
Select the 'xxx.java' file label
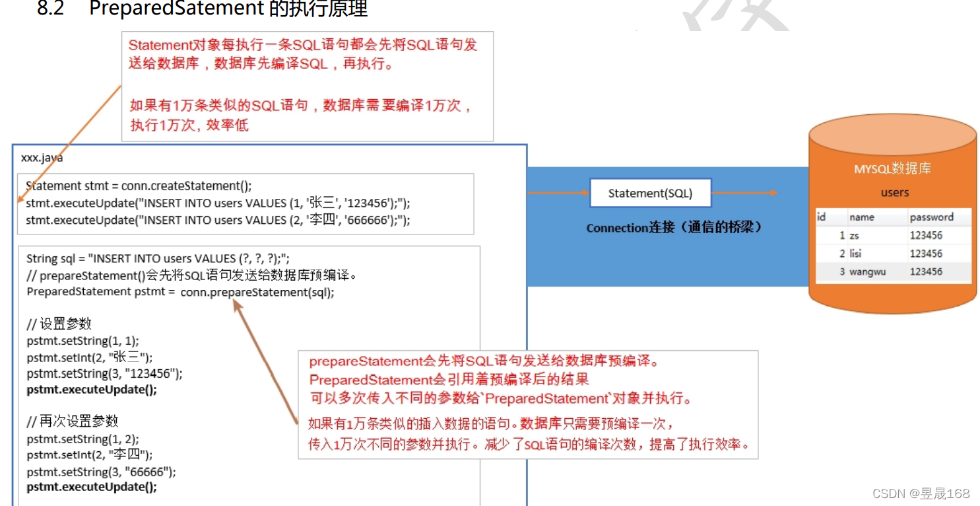pos(42,158)
